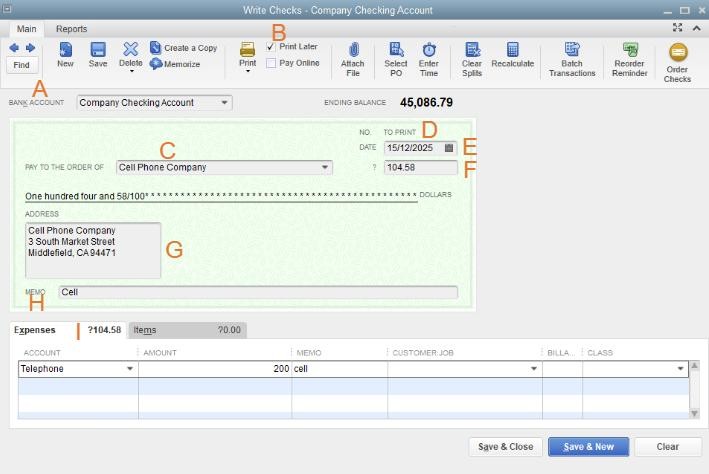Open the window system menu icon
Screen dimensions: 709x474
tap(7, 9)
